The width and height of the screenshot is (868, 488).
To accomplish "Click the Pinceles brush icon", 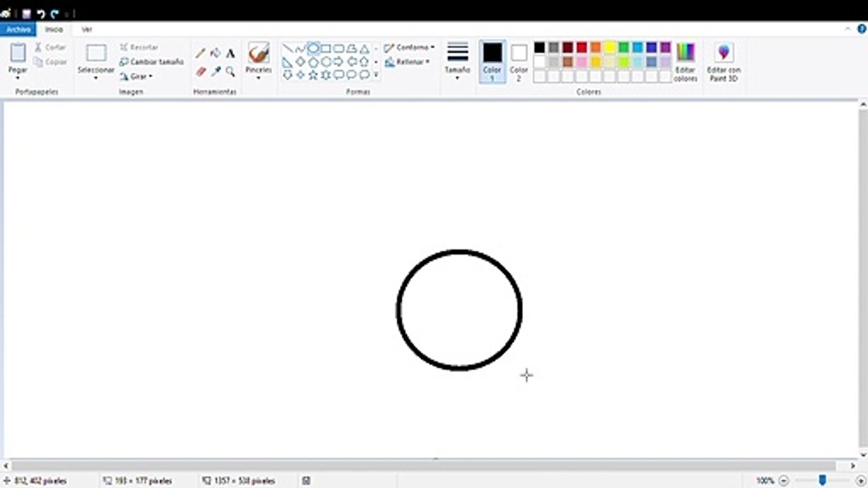I will click(258, 53).
